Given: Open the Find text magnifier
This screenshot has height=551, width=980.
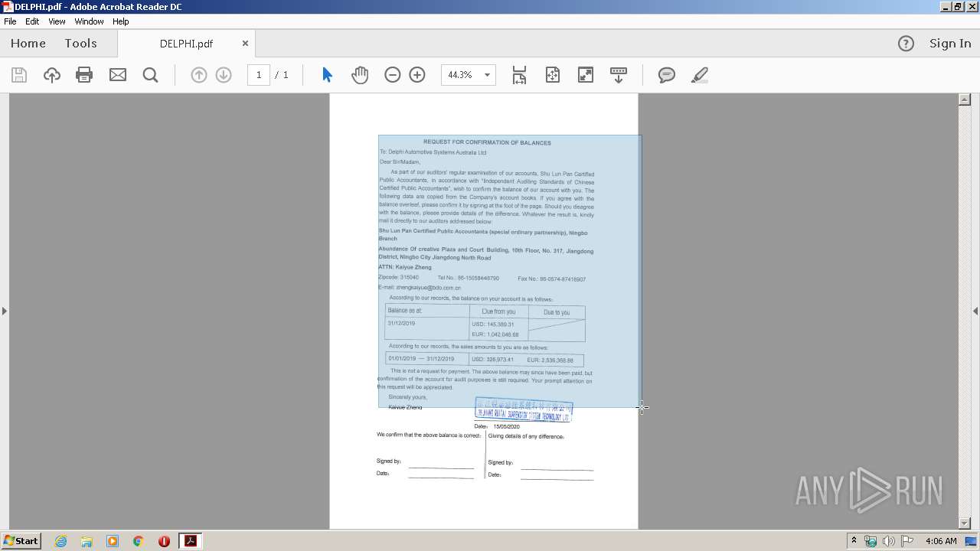Looking at the screenshot, I should point(151,75).
